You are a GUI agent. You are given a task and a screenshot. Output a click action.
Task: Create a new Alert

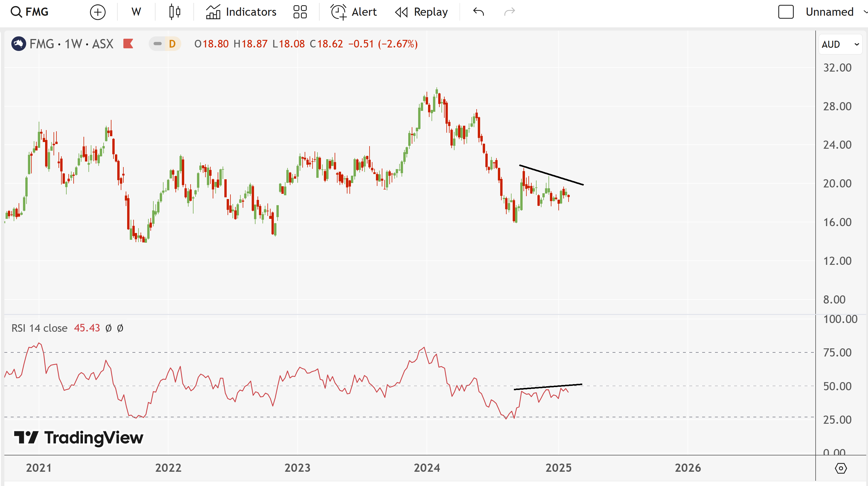[354, 12]
